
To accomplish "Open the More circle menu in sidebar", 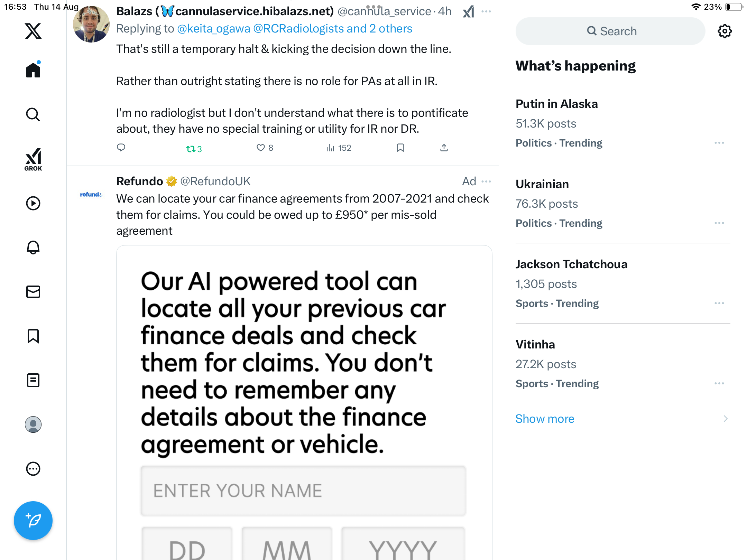I will 33,469.
